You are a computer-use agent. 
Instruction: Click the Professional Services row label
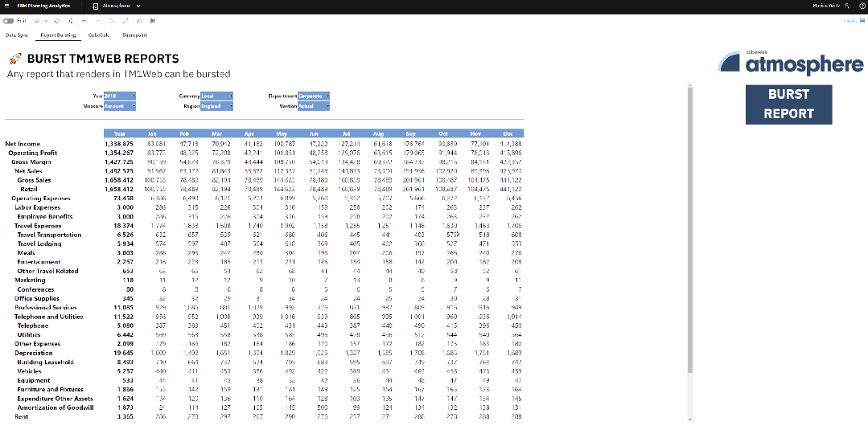(45, 307)
